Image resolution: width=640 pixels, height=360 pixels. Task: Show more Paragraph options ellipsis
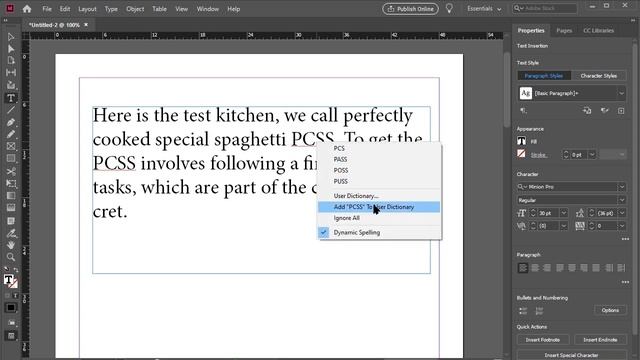pyautogui.click(x=625, y=282)
